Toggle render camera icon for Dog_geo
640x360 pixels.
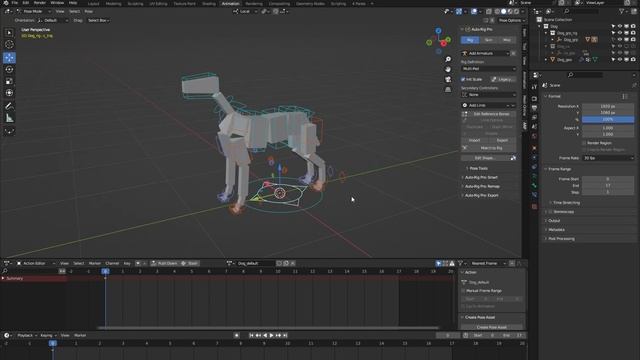(x=633, y=60)
